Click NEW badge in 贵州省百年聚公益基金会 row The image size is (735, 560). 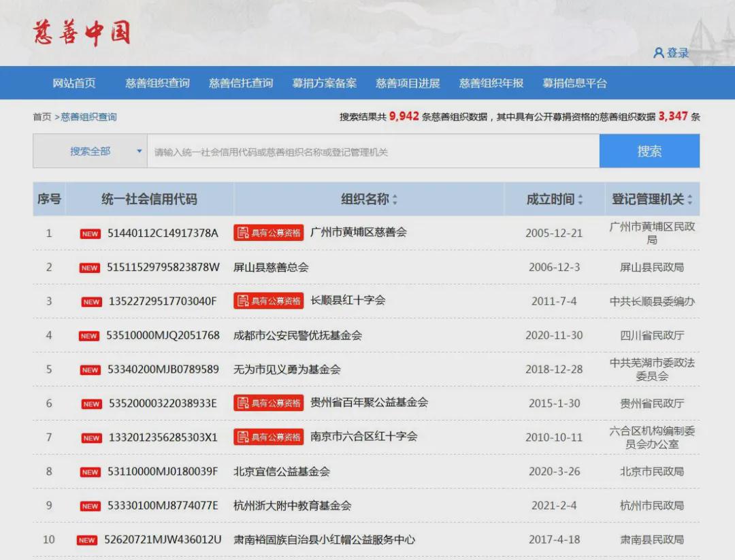(x=91, y=404)
